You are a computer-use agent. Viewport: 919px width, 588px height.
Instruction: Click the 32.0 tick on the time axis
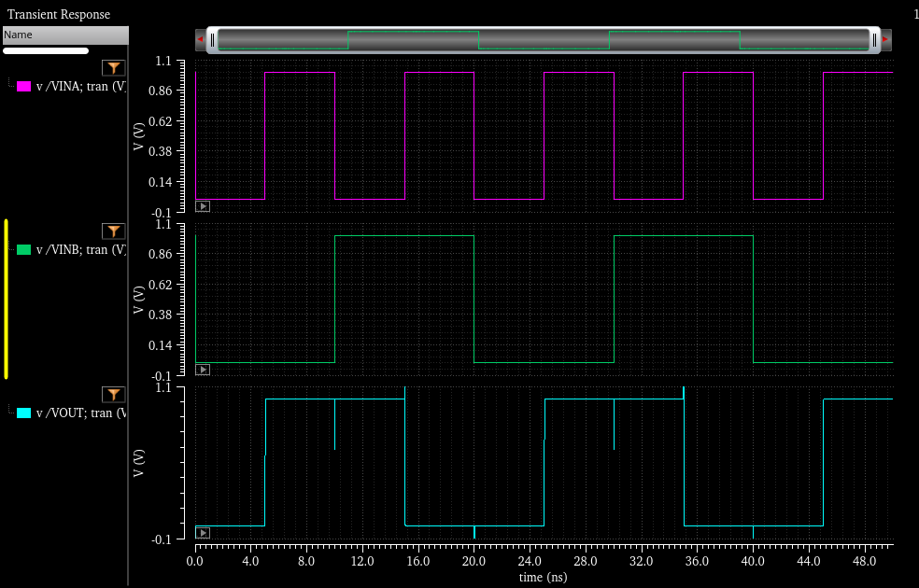click(x=642, y=561)
